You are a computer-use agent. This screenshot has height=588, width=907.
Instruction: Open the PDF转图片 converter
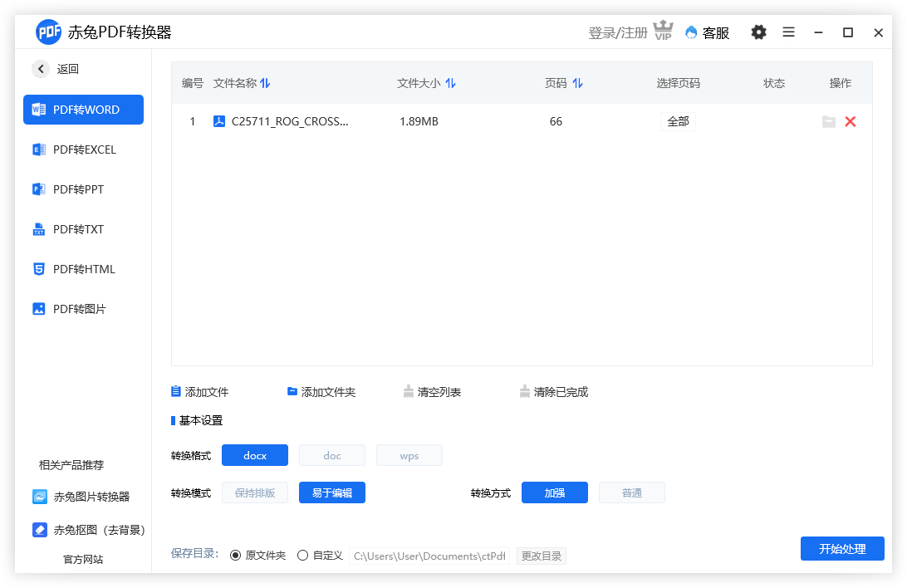(83, 308)
